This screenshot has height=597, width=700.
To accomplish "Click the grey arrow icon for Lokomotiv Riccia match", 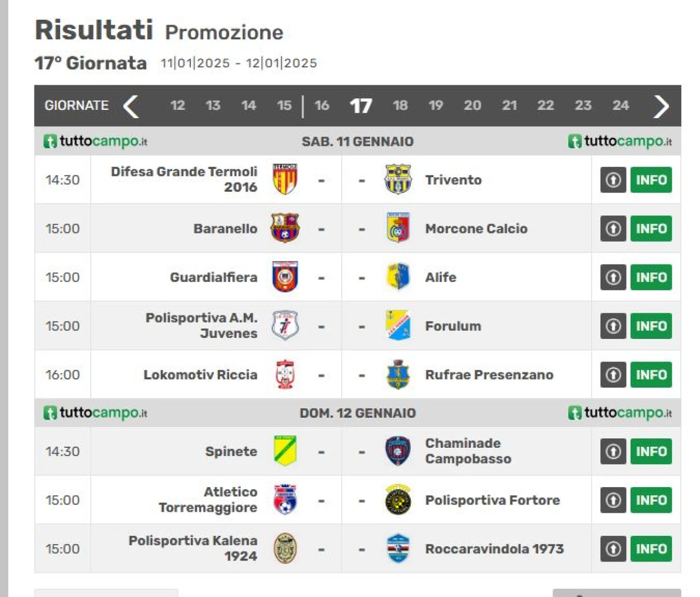I will pyautogui.click(x=613, y=374).
